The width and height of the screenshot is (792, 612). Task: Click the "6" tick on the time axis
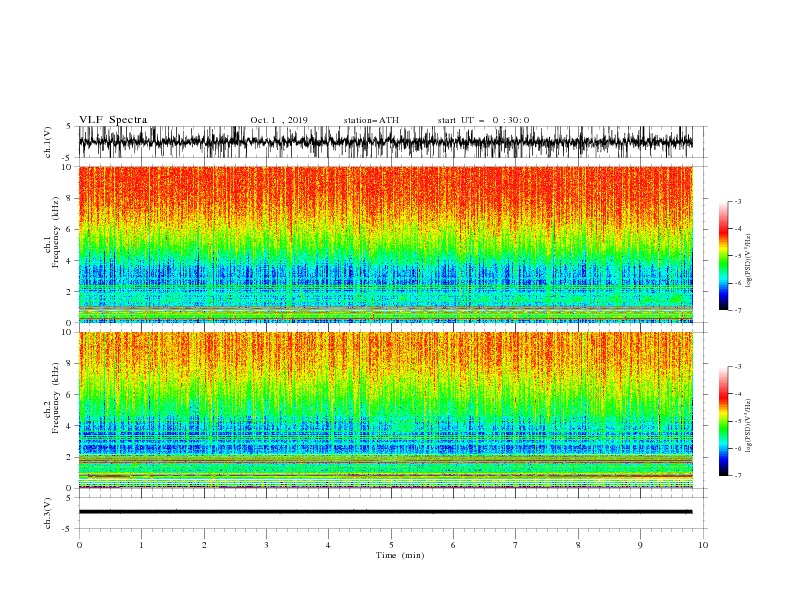(453, 545)
